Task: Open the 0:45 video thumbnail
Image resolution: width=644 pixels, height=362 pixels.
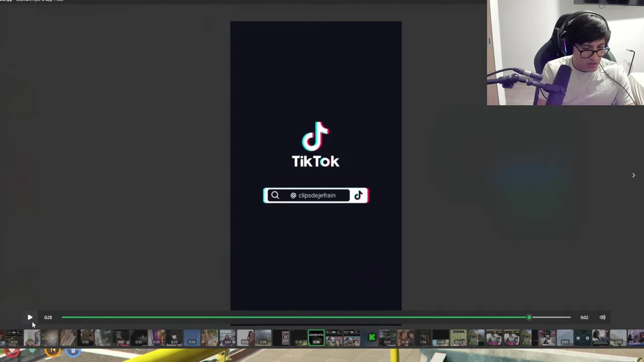Action: click(387, 338)
